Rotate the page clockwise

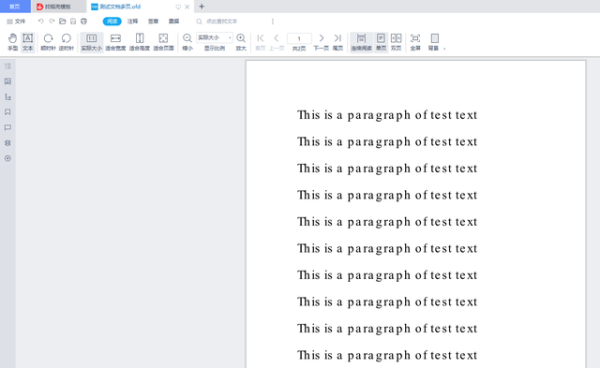48,42
